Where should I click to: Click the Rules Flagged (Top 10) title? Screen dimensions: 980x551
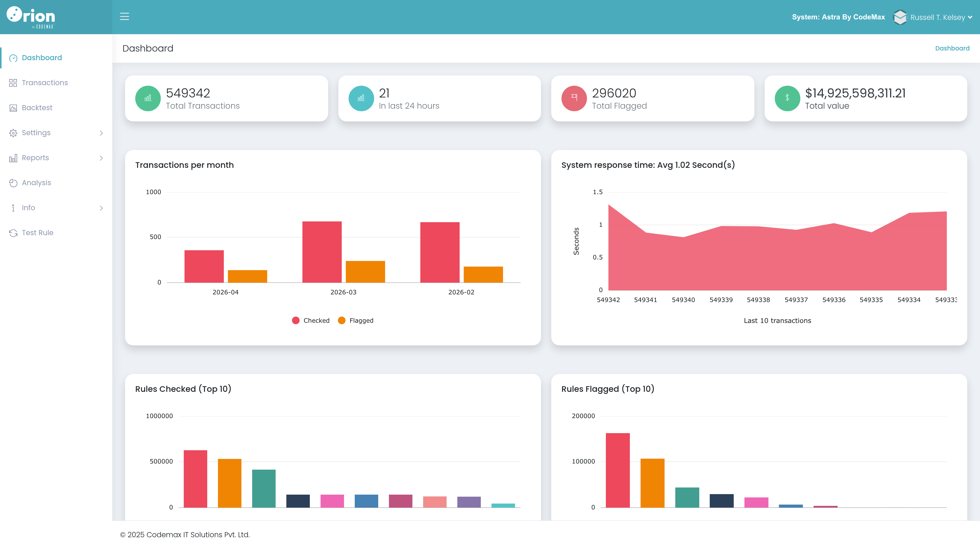[x=608, y=389]
